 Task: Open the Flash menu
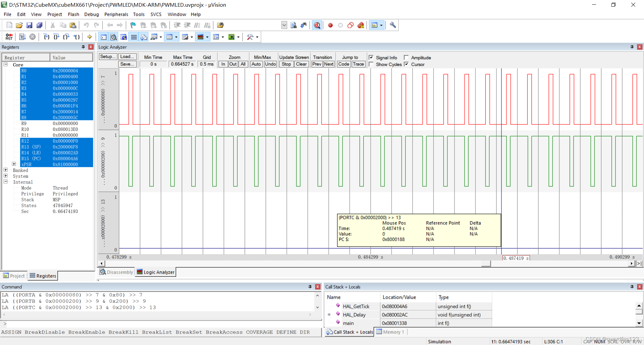(73, 14)
